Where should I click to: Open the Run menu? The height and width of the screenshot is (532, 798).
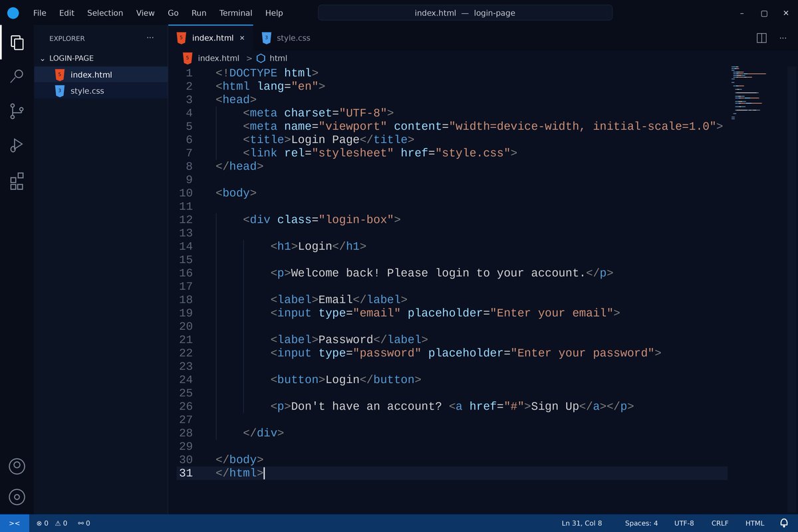[x=199, y=13]
